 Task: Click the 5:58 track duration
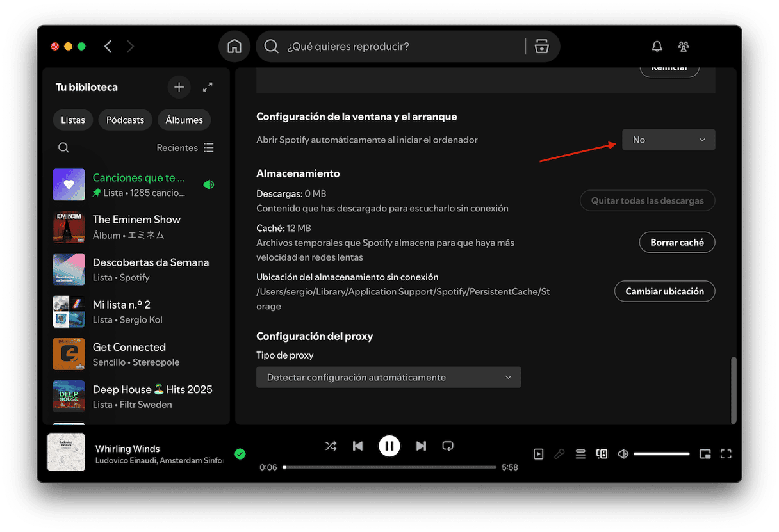510,467
